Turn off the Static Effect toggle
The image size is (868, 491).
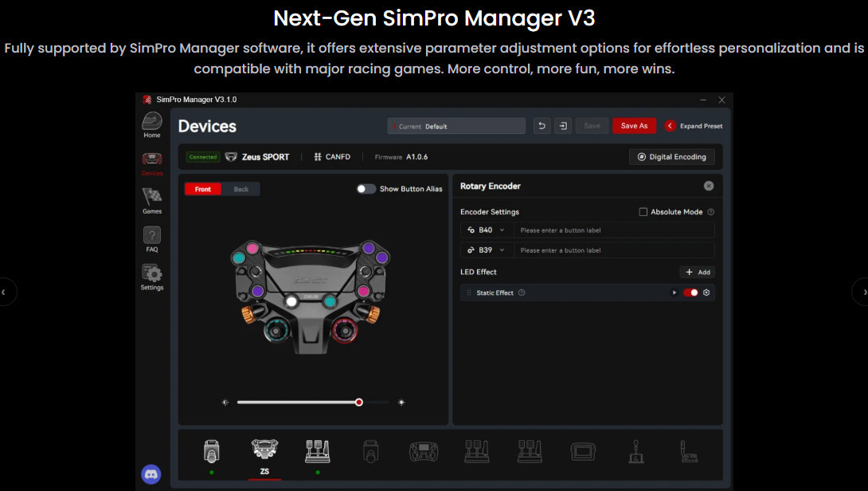tap(690, 293)
